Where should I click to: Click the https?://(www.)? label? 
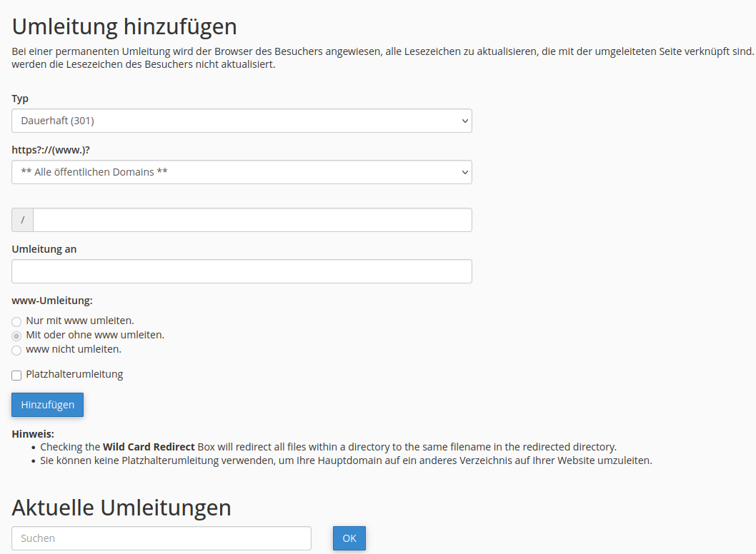[51, 150]
